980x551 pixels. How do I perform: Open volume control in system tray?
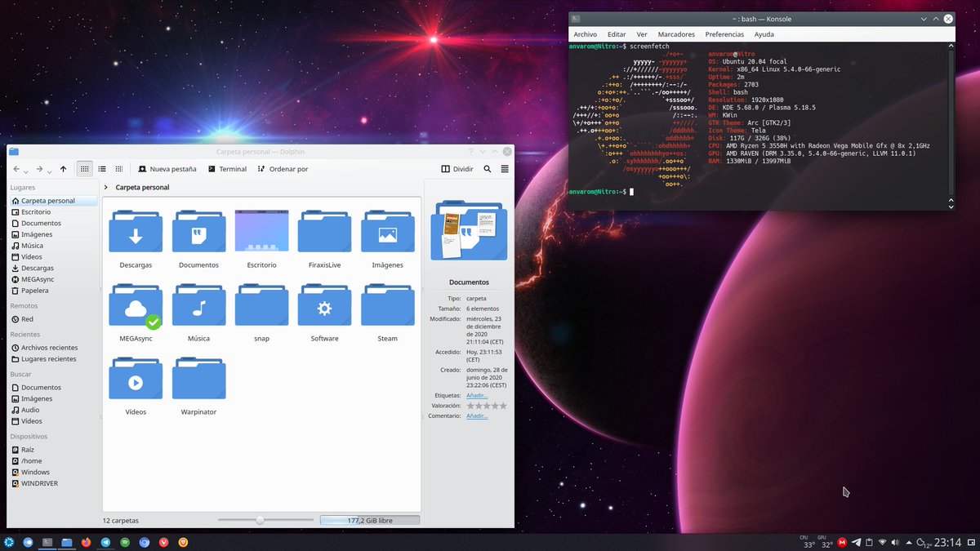pyautogui.click(x=896, y=542)
